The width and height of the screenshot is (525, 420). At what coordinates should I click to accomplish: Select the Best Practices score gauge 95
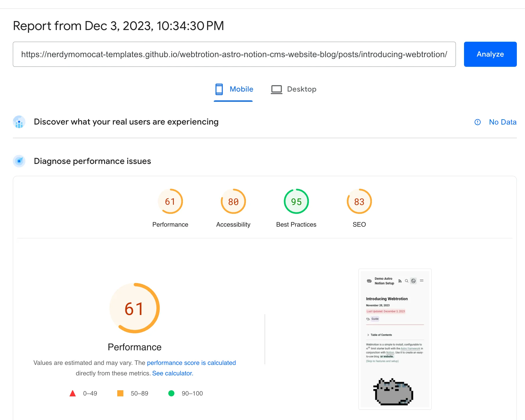coord(296,202)
